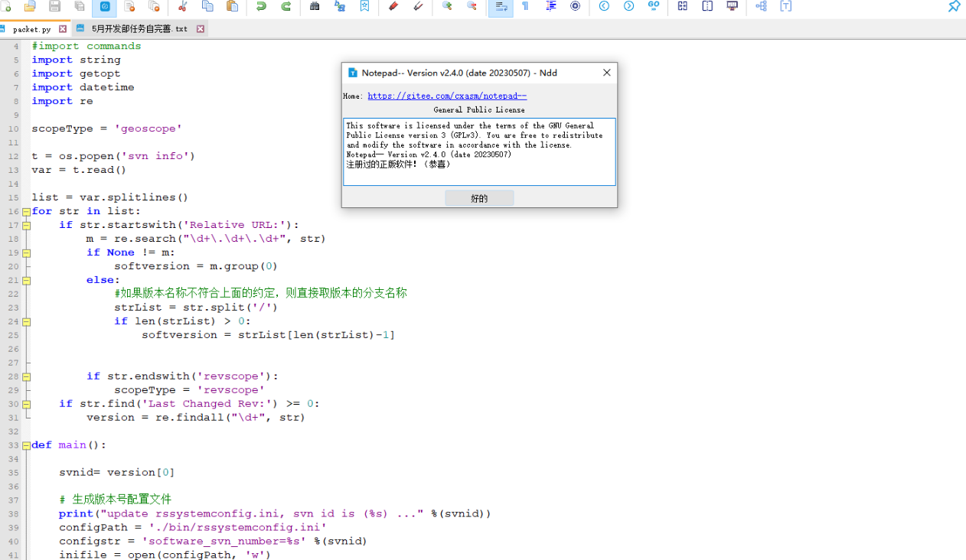The width and height of the screenshot is (966, 560).
Task: Open the gitee.com notepad-- home link
Action: 446,96
